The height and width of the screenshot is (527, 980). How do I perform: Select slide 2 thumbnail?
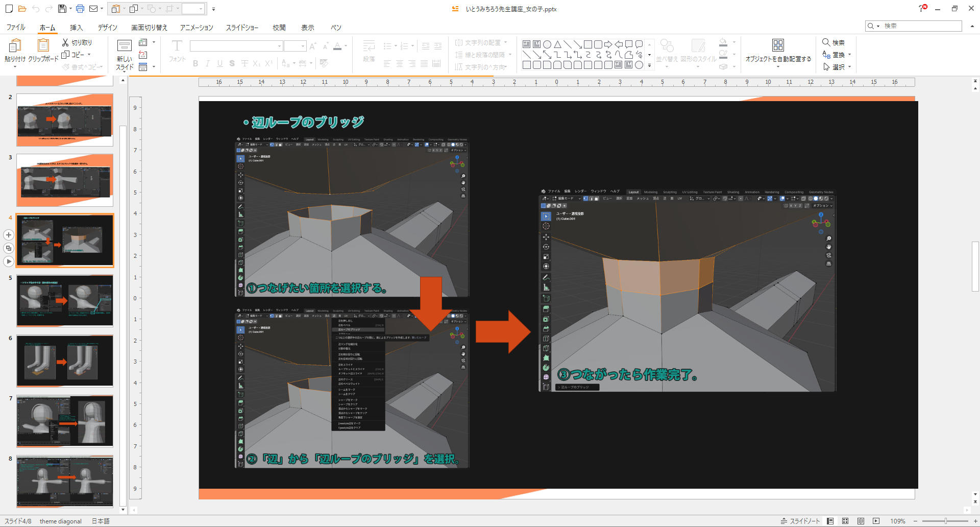click(x=65, y=120)
